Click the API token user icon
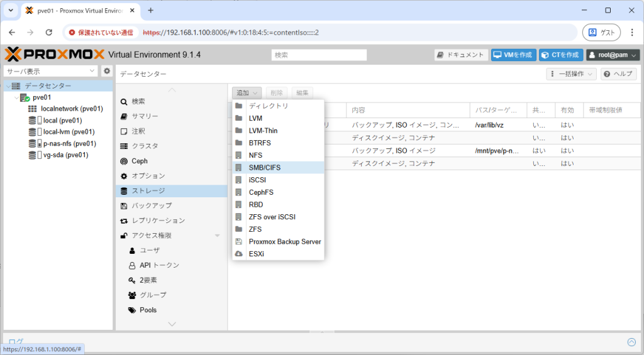 (132, 266)
